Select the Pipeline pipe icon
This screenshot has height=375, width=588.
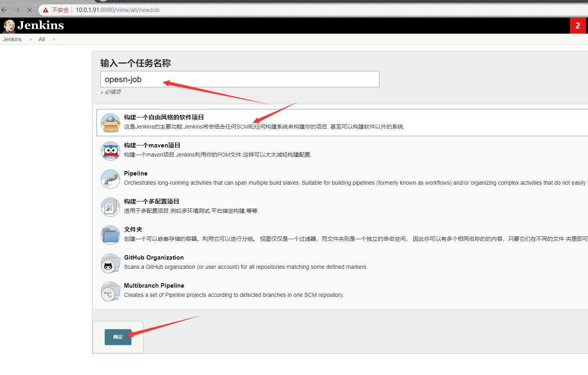(x=110, y=179)
